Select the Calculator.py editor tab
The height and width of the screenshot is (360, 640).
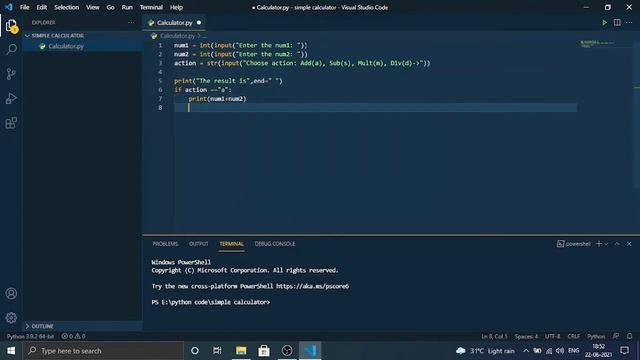pos(174,22)
